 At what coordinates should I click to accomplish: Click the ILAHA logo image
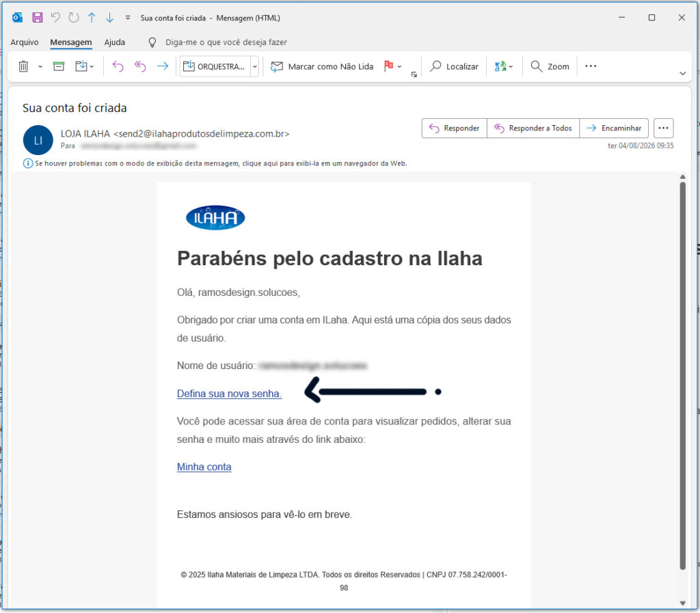coord(215,218)
